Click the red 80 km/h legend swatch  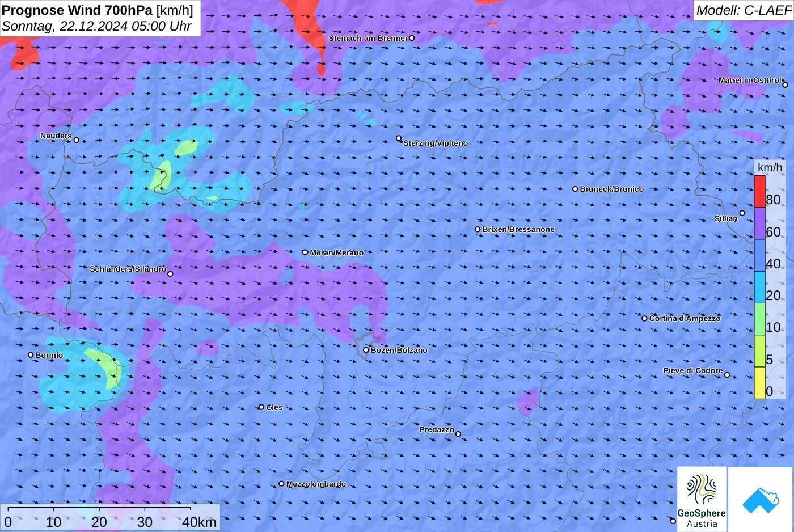tap(759, 192)
